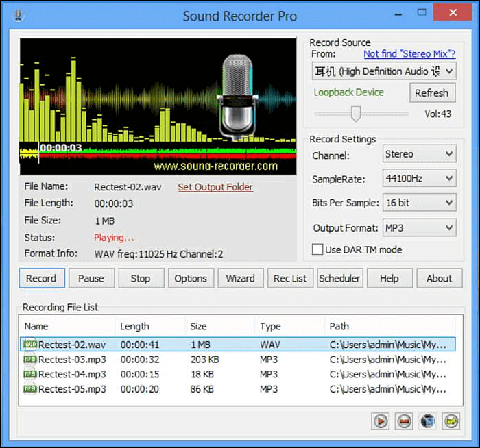This screenshot has height=448, width=480.
Task: Click the play icon below the file list
Action: click(x=382, y=421)
